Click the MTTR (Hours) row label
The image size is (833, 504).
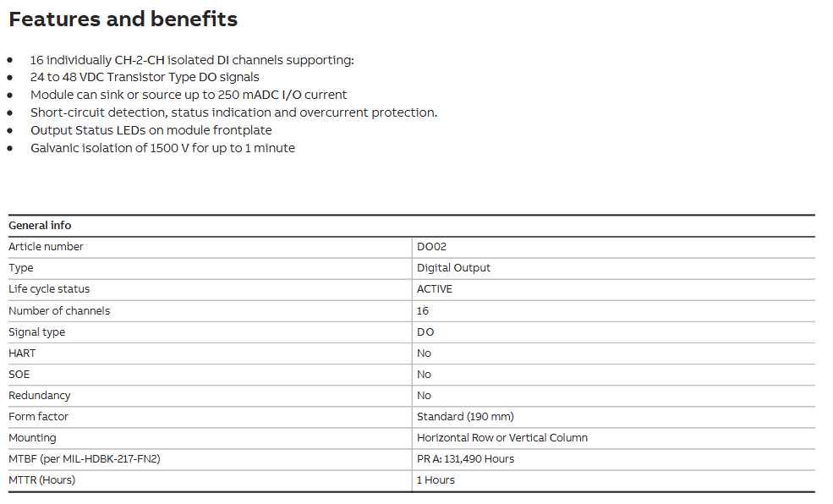42,480
